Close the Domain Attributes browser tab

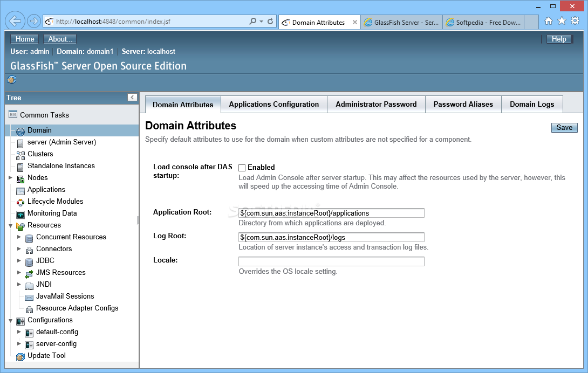tap(355, 23)
